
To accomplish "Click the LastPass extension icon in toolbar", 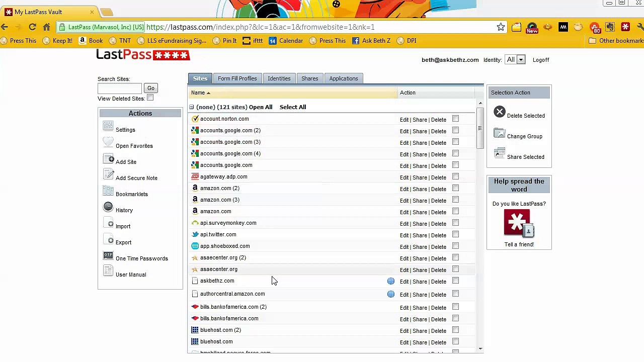I will [x=625, y=27].
